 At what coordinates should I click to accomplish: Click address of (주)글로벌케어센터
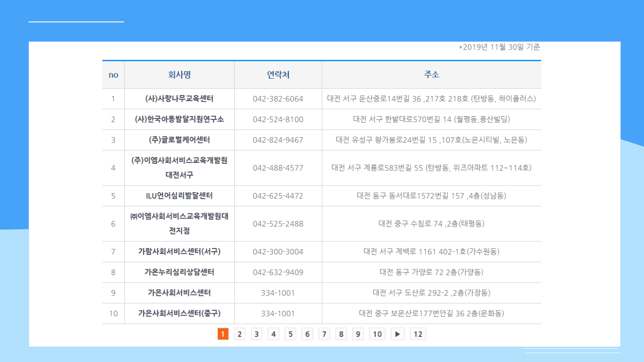click(431, 140)
